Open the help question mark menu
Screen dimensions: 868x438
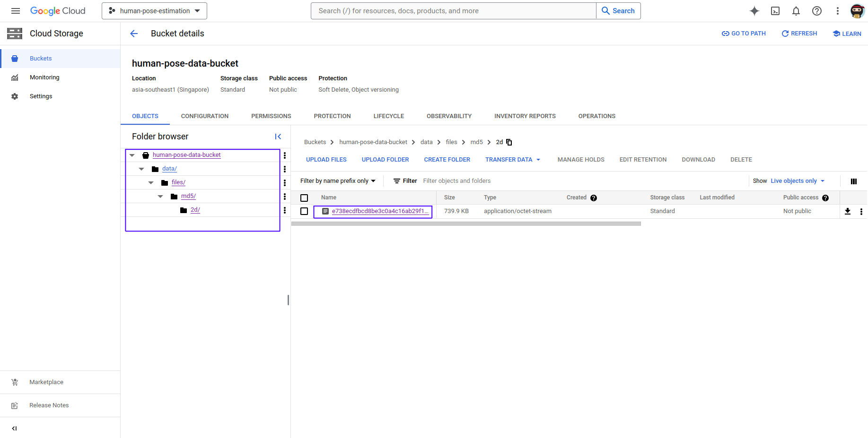point(817,11)
